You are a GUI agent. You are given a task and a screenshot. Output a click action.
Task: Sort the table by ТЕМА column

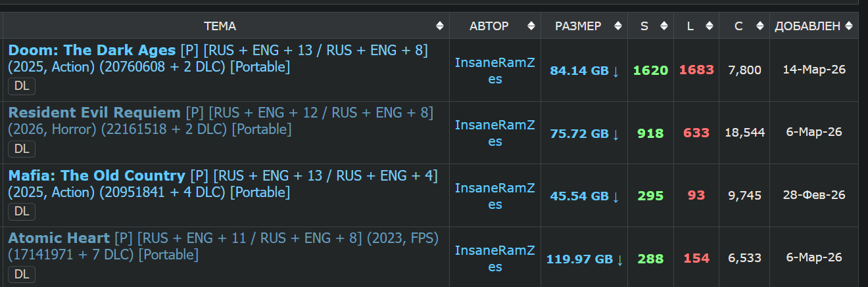tap(439, 26)
